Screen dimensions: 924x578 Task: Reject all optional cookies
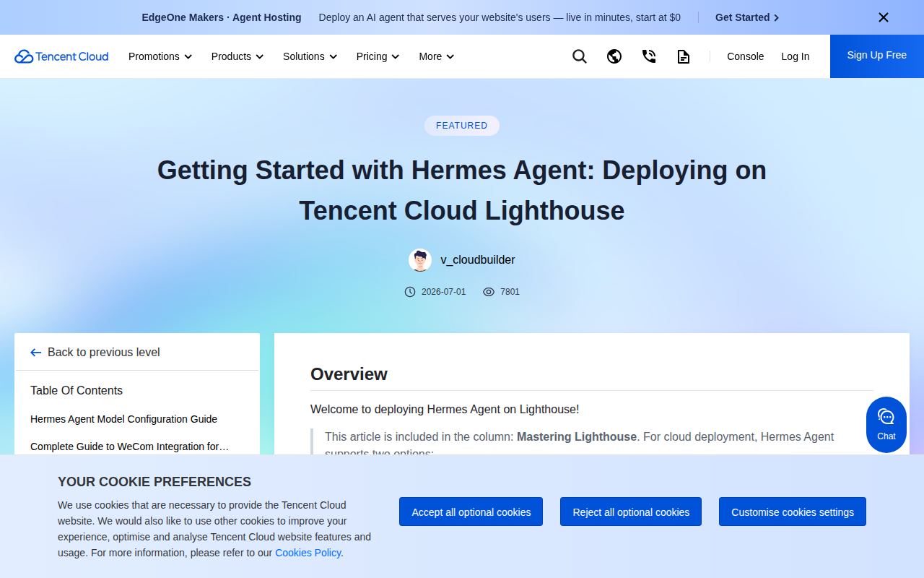pyautogui.click(x=631, y=512)
